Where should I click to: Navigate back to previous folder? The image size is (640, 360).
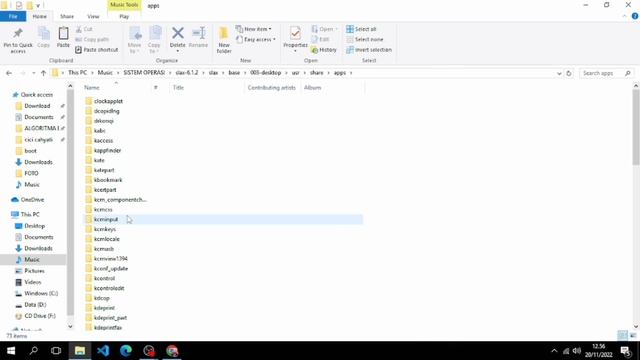(x=9, y=73)
